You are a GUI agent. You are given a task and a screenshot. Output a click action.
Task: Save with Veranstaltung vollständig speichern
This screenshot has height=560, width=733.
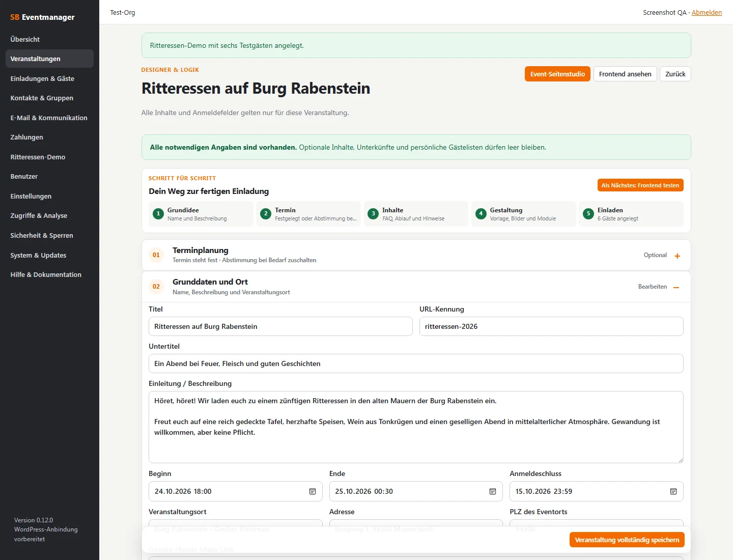627,540
